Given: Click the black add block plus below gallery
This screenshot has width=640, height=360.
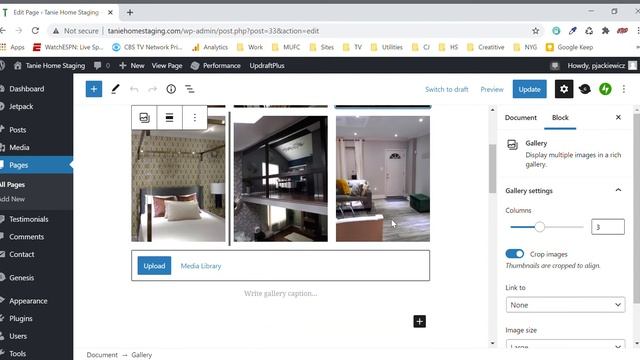Looking at the screenshot, I should click(419, 321).
